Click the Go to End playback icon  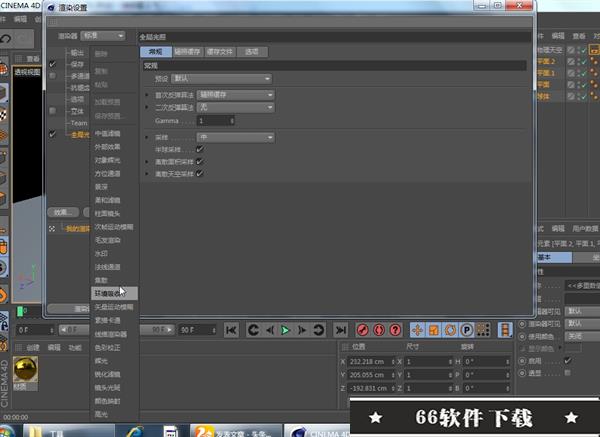341,330
